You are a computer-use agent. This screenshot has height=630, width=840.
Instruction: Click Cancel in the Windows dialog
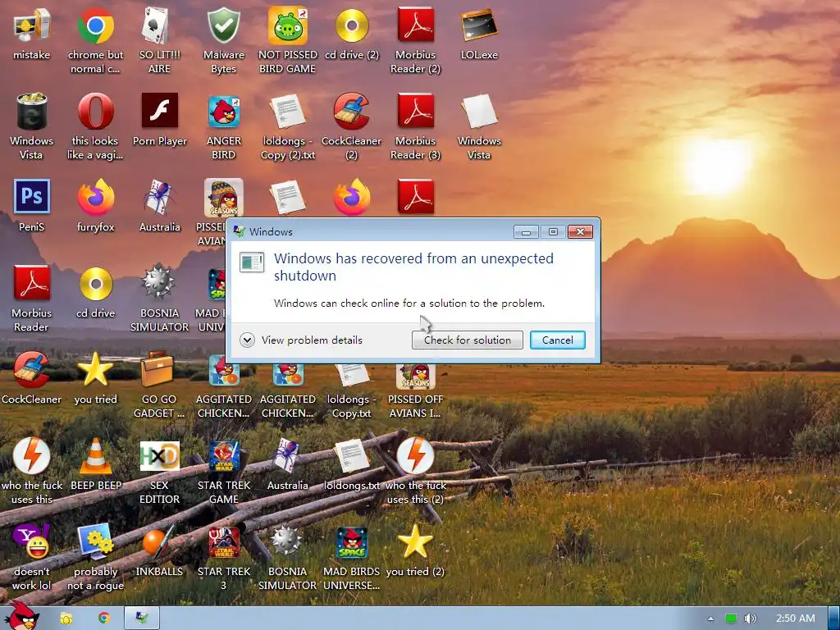tap(558, 340)
